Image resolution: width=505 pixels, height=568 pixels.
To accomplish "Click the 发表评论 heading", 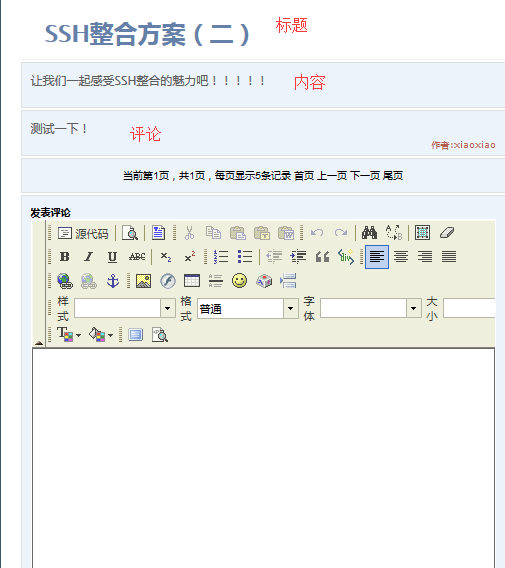I will [x=50, y=213].
